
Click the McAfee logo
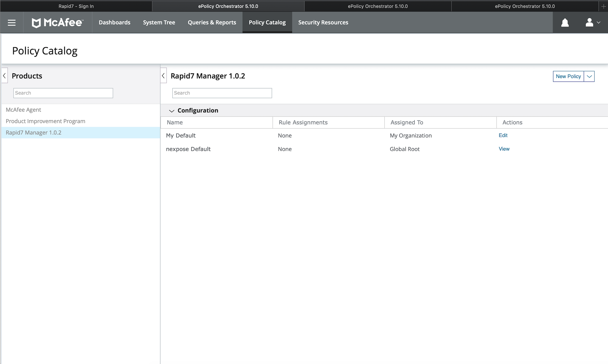[x=58, y=23]
